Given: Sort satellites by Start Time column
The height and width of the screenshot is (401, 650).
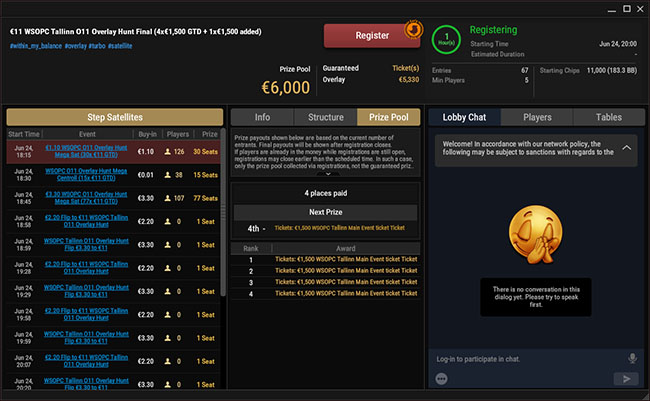Looking at the screenshot, I should 24,134.
